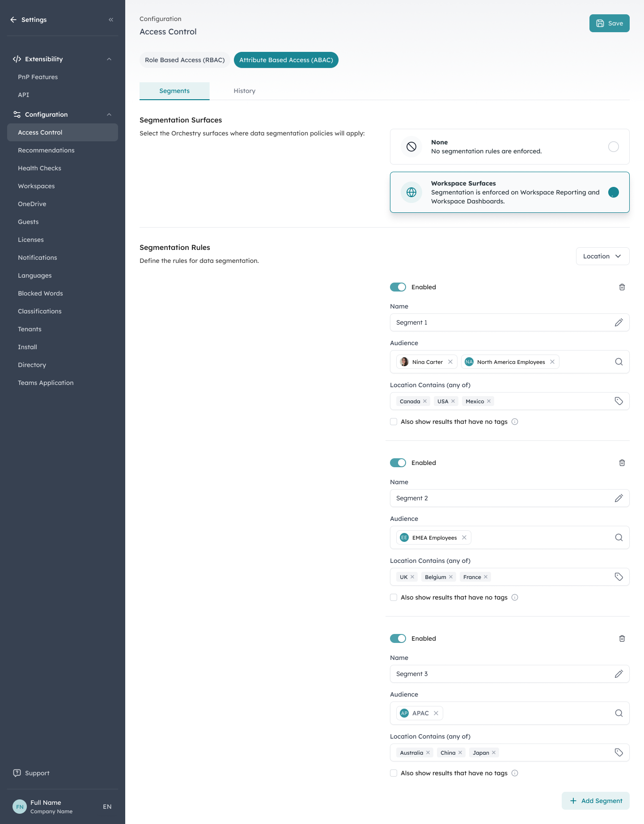Click the Segment 3 name field

(510, 674)
